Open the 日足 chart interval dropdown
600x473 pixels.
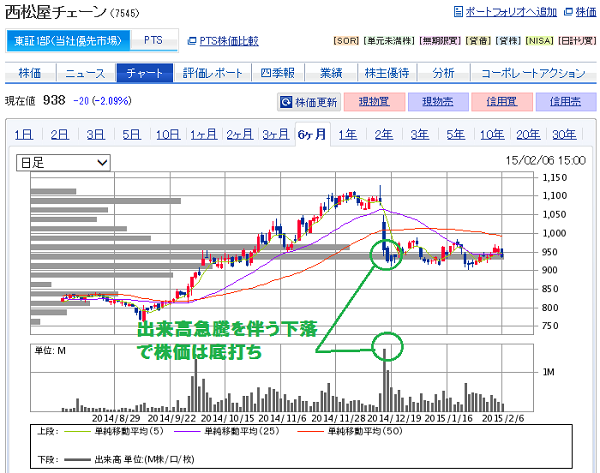pos(63,163)
